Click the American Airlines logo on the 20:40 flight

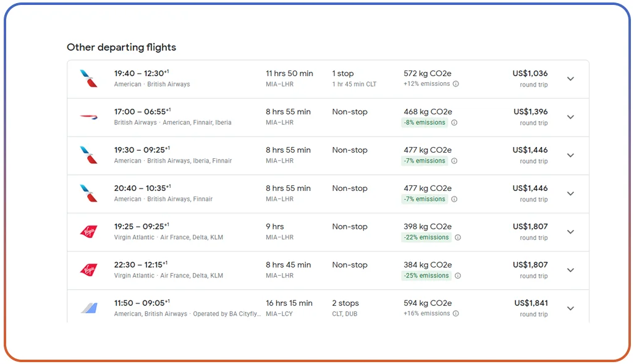[x=89, y=193]
